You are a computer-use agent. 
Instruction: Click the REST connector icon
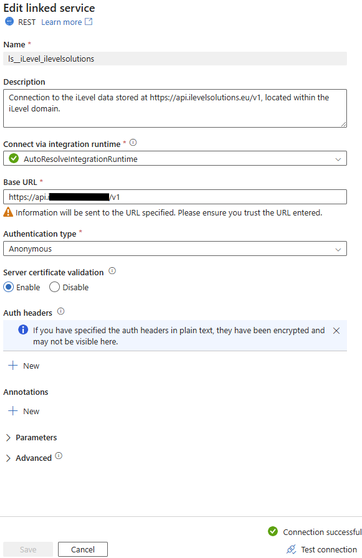coord(9,22)
